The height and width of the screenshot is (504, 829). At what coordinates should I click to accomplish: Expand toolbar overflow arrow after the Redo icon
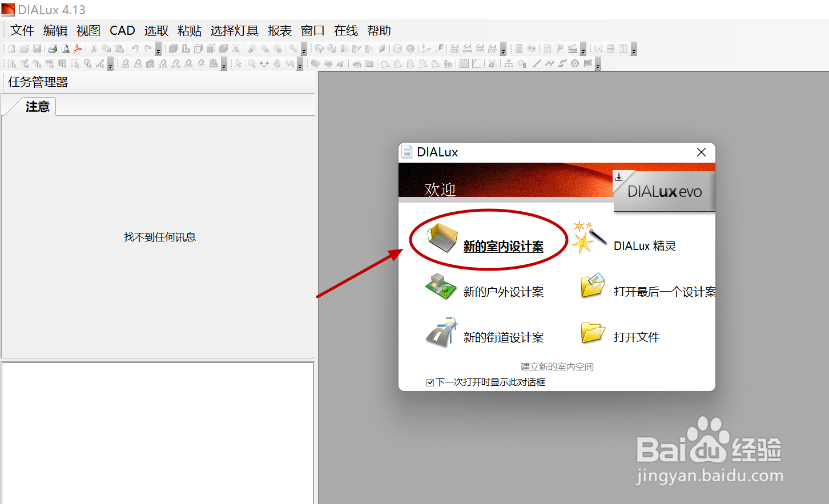click(x=158, y=49)
